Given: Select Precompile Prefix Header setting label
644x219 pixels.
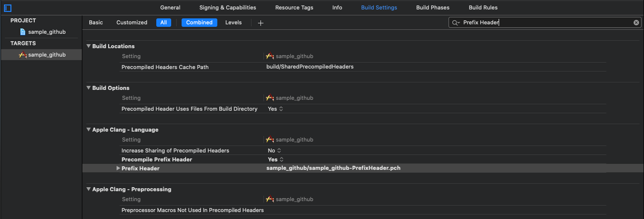Looking at the screenshot, I should click(157, 159).
